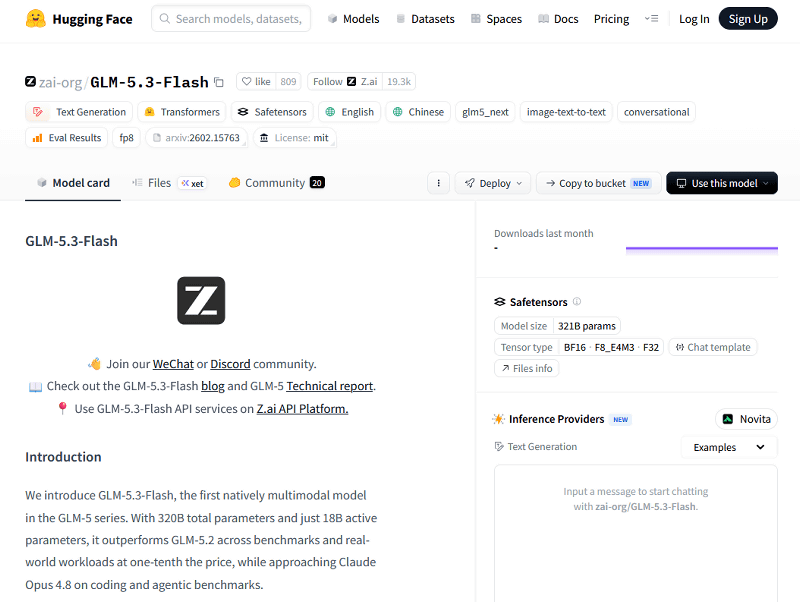The height and width of the screenshot is (602, 800).
Task: Open the navigation overflow menu icon
Action: click(x=651, y=19)
